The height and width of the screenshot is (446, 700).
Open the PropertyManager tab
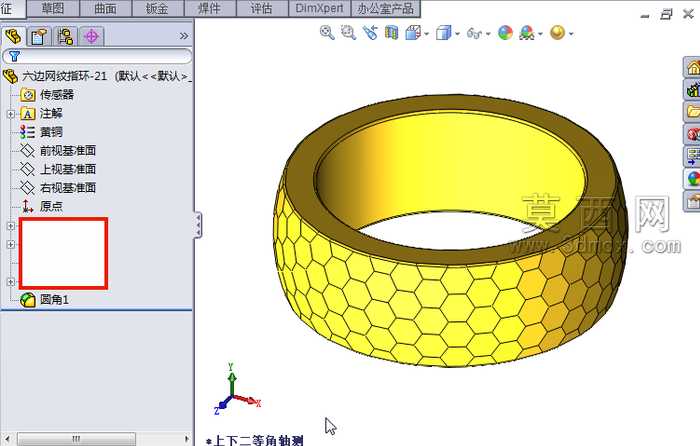pos(39,37)
